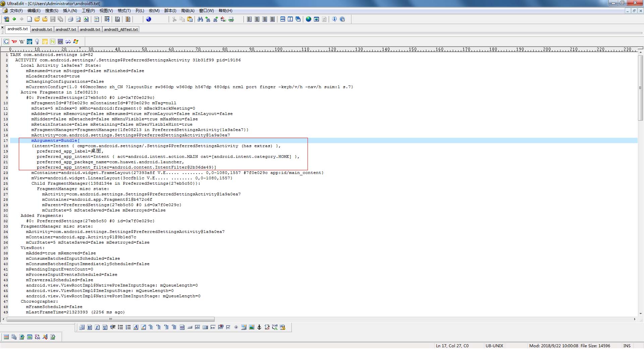The height and width of the screenshot is (362, 644).
Task: Click the green Back arrow icon
Action: tap(14, 19)
